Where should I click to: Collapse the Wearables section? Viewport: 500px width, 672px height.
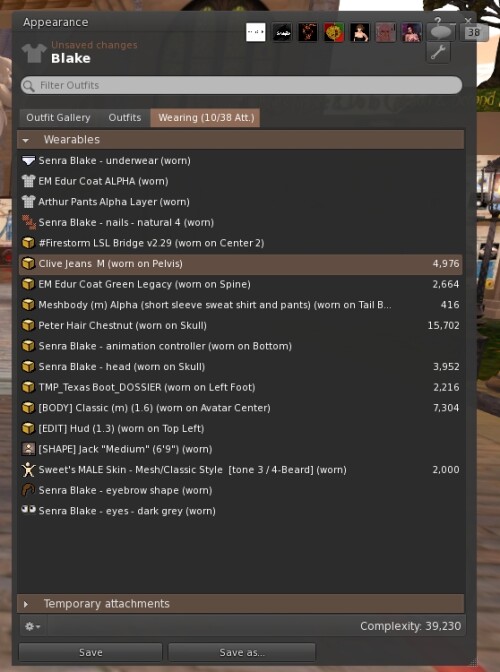tap(26, 140)
